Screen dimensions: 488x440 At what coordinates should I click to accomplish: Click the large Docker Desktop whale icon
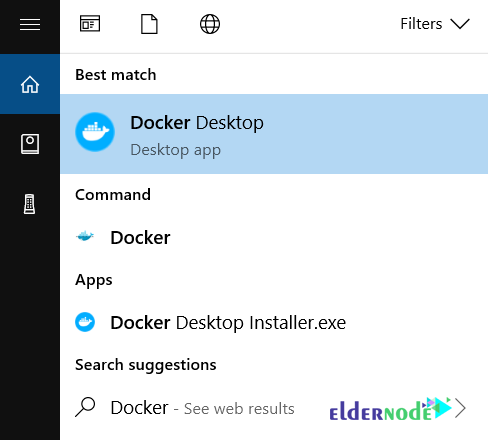pyautogui.click(x=95, y=132)
